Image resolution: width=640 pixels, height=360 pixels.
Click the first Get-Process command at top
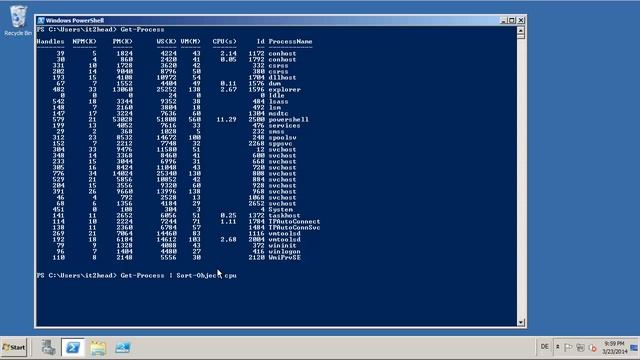pos(142,30)
